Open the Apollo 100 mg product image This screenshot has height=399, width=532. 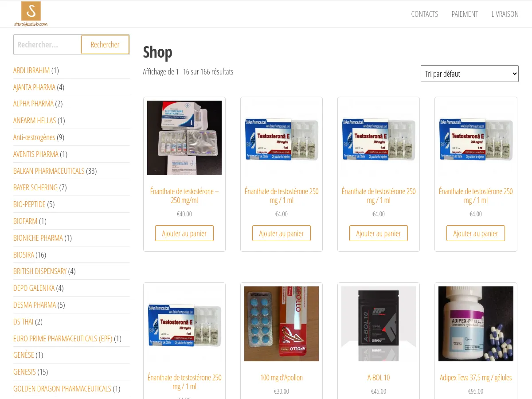282,324
